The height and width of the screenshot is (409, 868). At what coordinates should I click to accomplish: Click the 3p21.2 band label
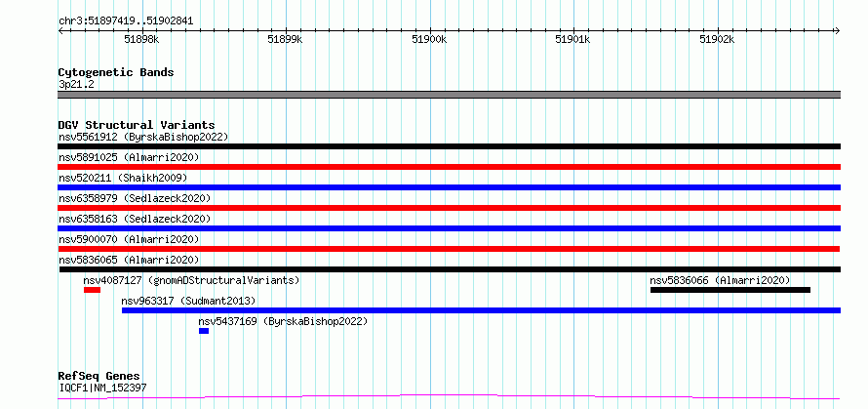[76, 85]
